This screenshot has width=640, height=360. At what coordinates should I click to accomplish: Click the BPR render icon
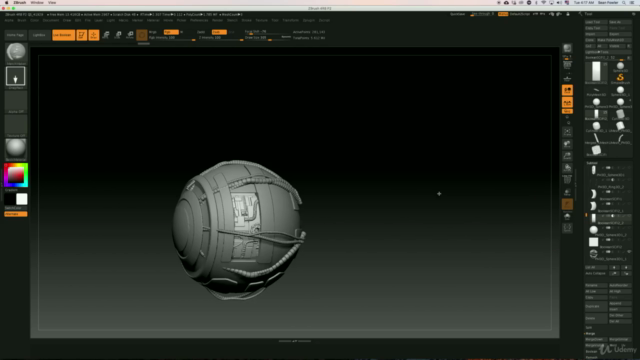[x=567, y=48]
